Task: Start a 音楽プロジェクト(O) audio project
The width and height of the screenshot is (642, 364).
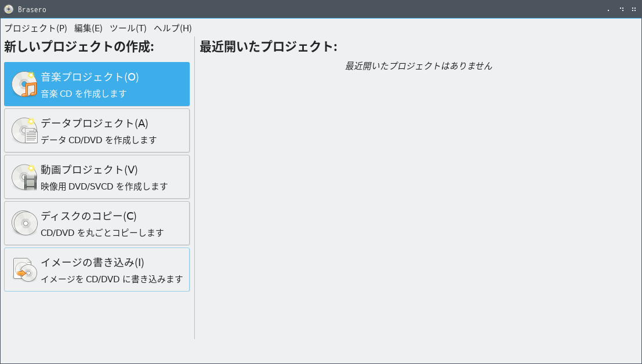Action: pyautogui.click(x=97, y=84)
